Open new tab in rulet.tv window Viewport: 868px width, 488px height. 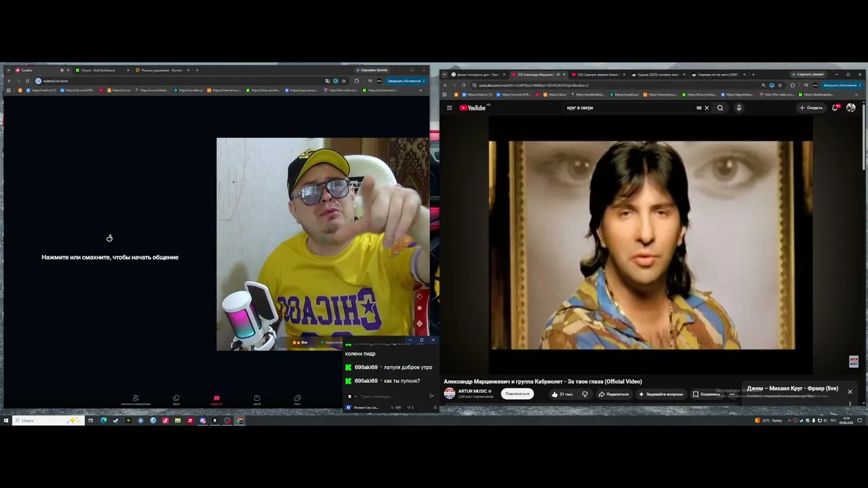tap(197, 70)
